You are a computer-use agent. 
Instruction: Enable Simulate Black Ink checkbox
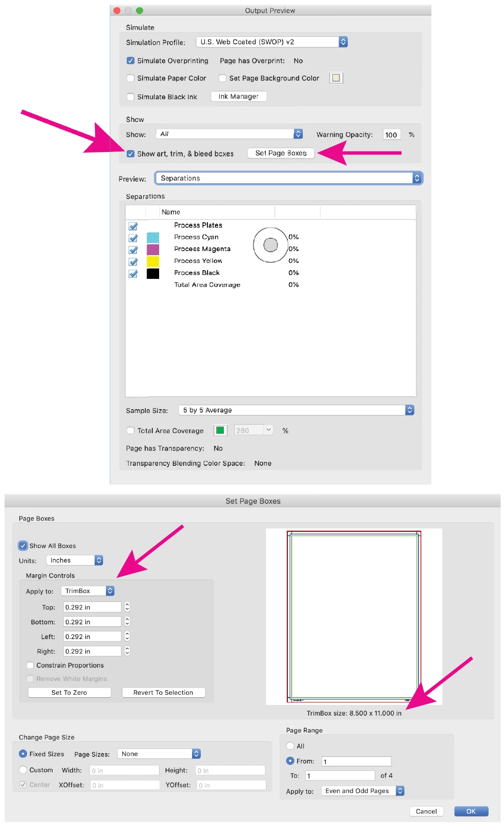pos(131,97)
